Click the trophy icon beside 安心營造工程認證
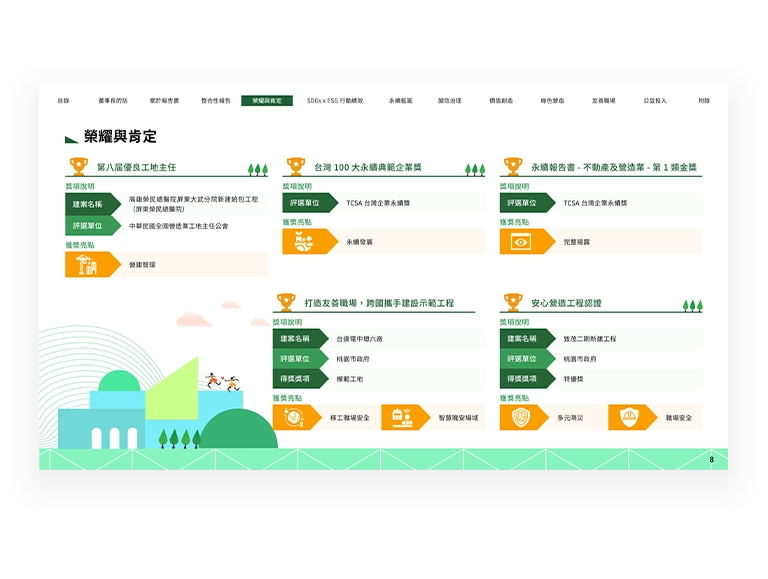The image size is (768, 579). [513, 302]
